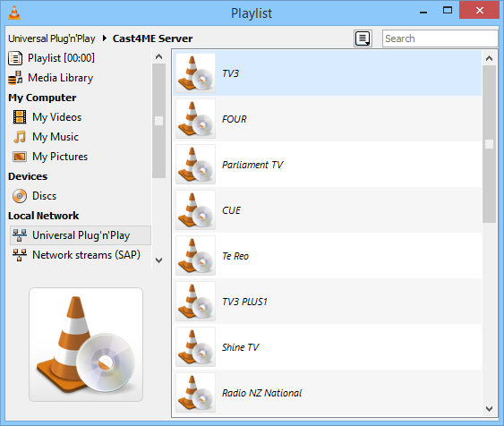The width and height of the screenshot is (504, 426).
Task: Click the large album art cone image
Action: [x=86, y=345]
